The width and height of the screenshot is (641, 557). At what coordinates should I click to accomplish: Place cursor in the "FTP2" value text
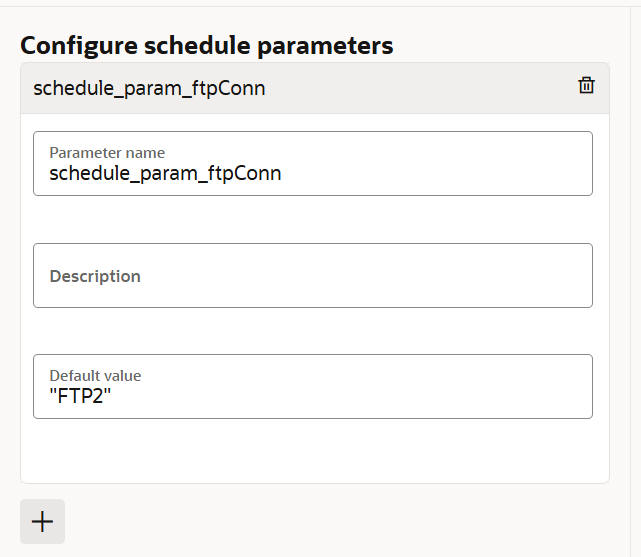coord(83,395)
